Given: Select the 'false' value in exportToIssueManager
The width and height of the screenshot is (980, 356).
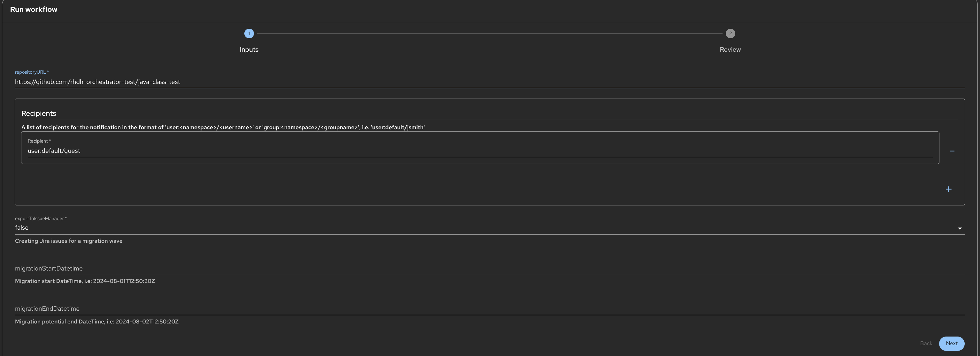Looking at the screenshot, I should tap(22, 227).
